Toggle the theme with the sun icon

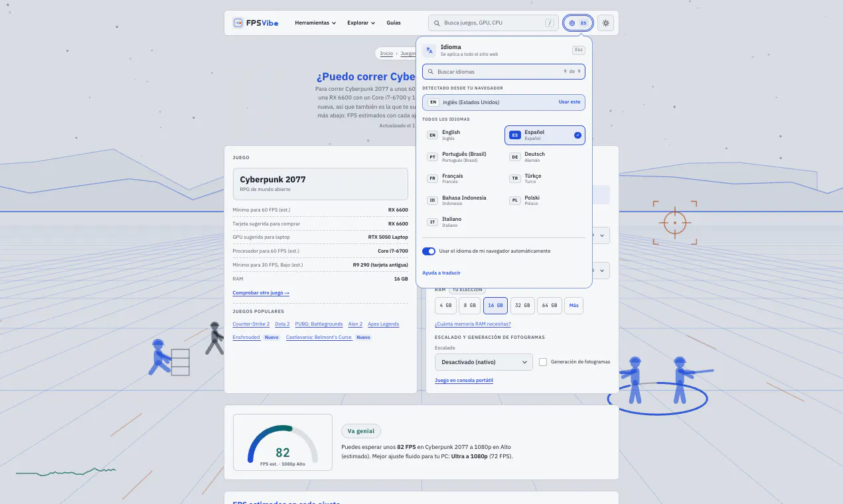tap(605, 23)
